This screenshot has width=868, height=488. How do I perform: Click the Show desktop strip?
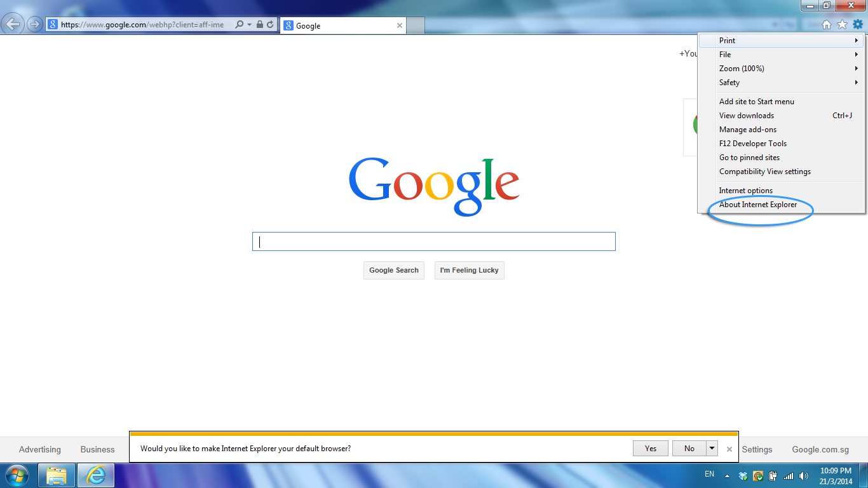pos(864,475)
